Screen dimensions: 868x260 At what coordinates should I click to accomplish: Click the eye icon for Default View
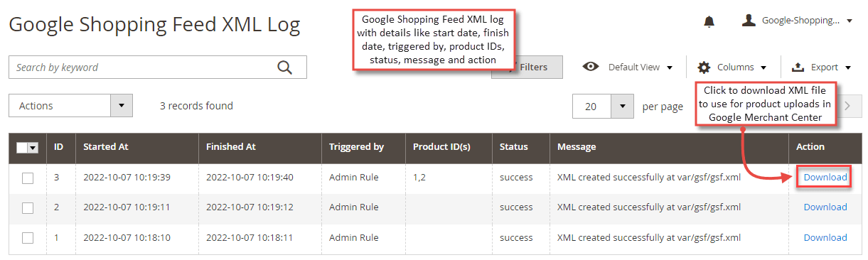pyautogui.click(x=591, y=67)
